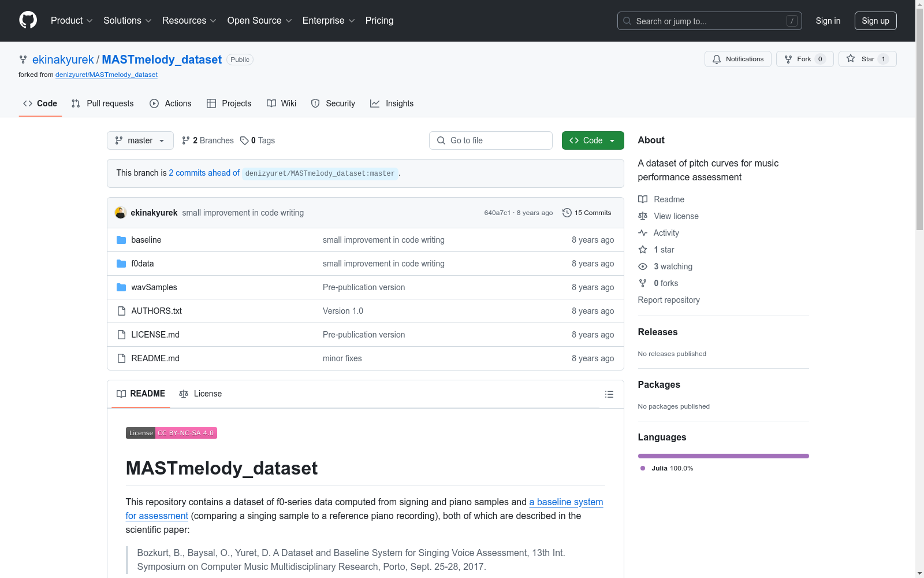Click the Activity pulse icon
The height and width of the screenshot is (578, 924).
click(643, 233)
